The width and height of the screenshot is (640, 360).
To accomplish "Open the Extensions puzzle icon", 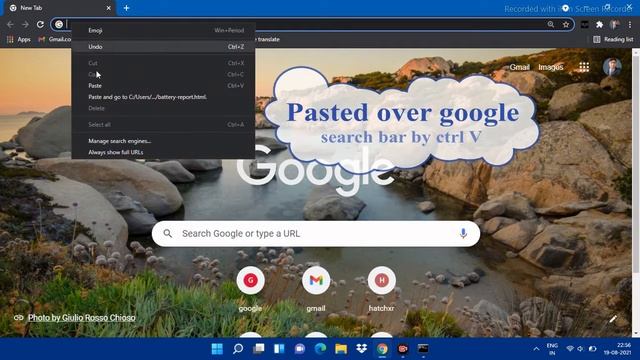I will pyautogui.click(x=599, y=24).
